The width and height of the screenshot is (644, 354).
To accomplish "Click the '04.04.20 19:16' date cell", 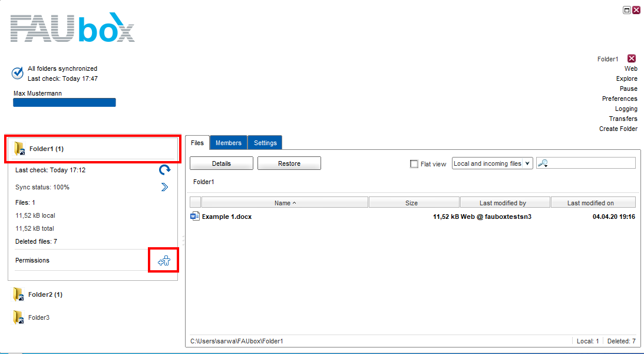I will pyautogui.click(x=613, y=217).
